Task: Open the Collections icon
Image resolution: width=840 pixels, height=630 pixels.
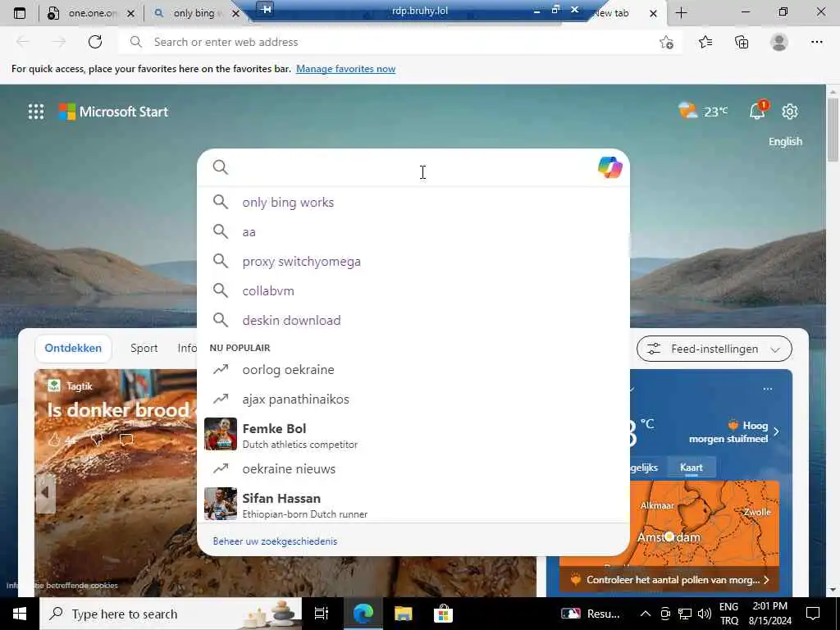Action: pyautogui.click(x=742, y=42)
